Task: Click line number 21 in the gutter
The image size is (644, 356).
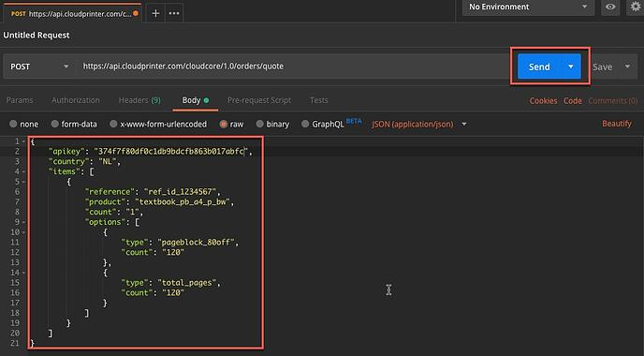Action: [15, 343]
